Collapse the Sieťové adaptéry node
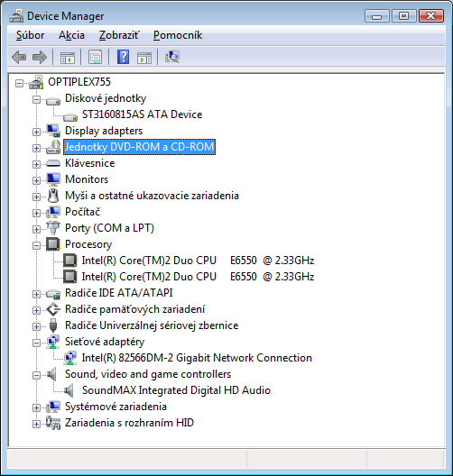The image size is (453, 476). click(x=36, y=343)
